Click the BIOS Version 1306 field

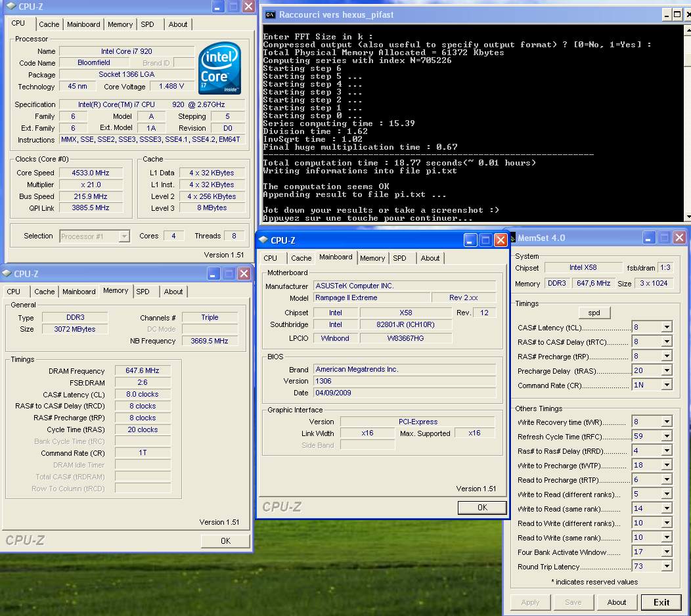pos(405,381)
